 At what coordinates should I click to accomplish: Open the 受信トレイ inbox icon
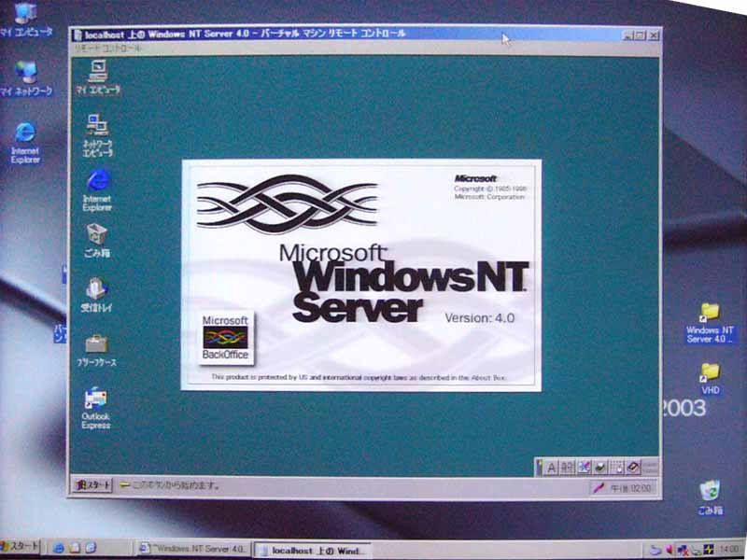pyautogui.click(x=97, y=295)
